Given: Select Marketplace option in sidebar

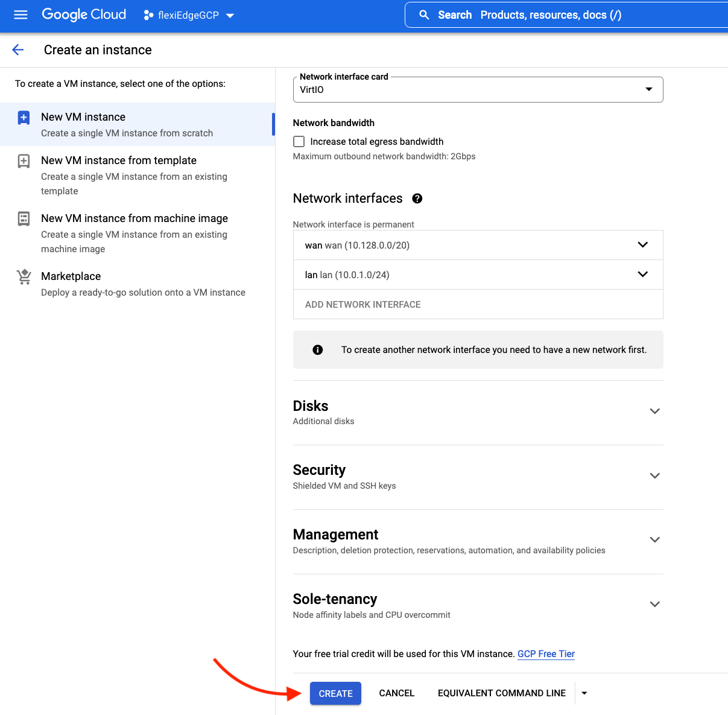Looking at the screenshot, I should [71, 276].
